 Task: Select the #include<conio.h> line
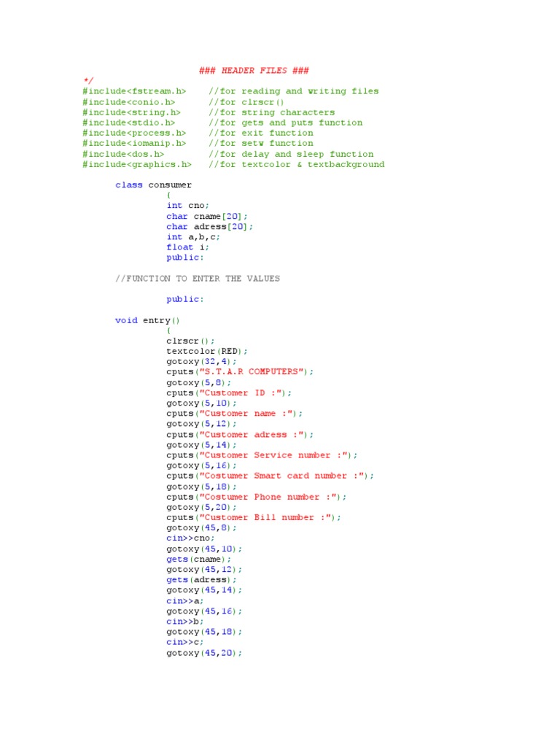[128, 102]
